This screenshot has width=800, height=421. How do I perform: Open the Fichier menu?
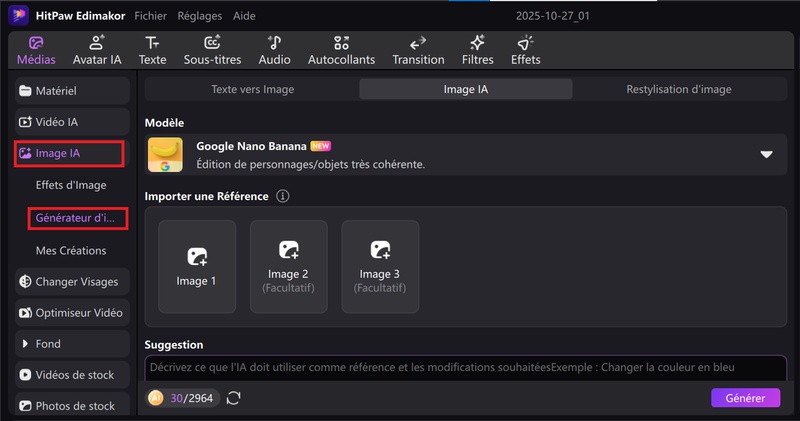(x=151, y=16)
